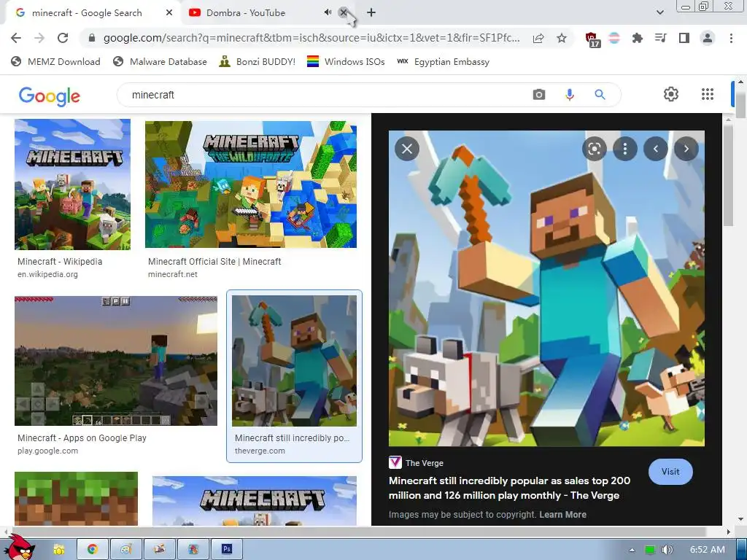Open the media control playlist icon

pyautogui.click(x=661, y=38)
